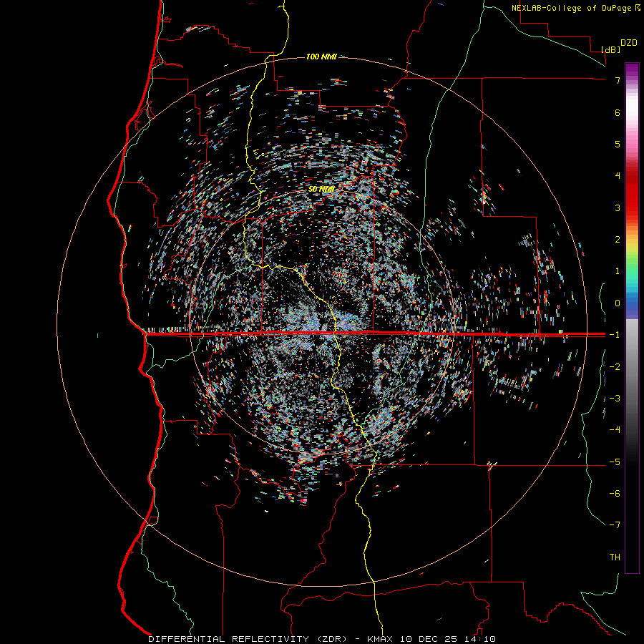Click the 100 NMI range ring label
644x644 pixels.
[321, 57]
